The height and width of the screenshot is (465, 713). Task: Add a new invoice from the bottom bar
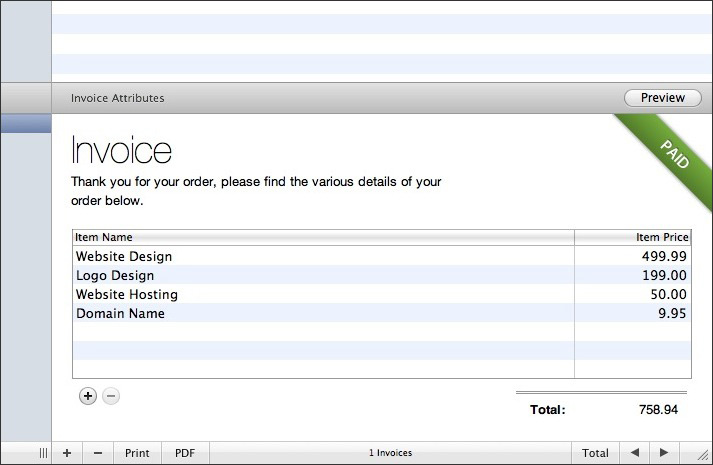pyautogui.click(x=67, y=453)
